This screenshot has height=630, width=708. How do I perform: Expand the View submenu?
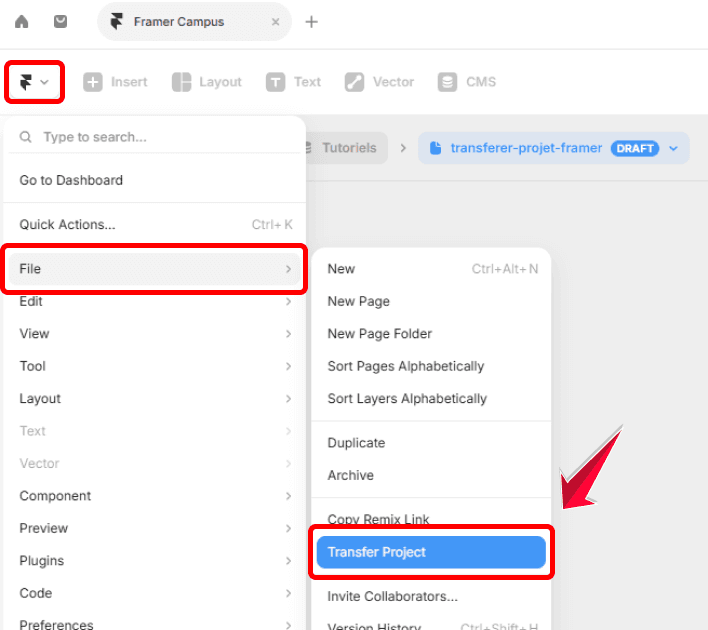(x=154, y=334)
